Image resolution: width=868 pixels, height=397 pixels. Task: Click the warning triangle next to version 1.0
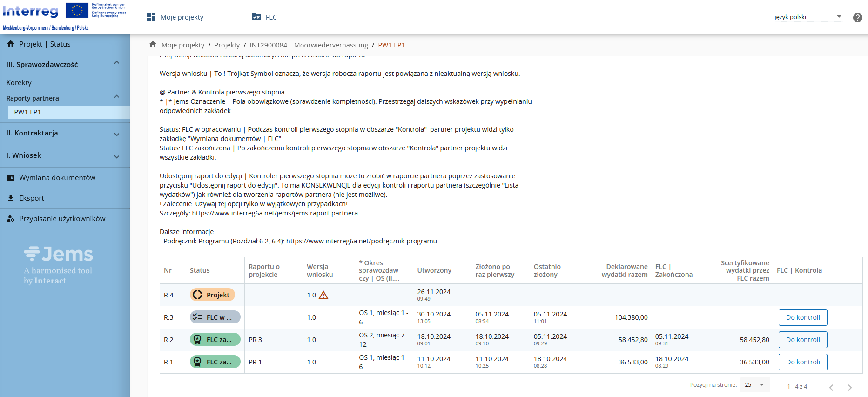tap(323, 295)
